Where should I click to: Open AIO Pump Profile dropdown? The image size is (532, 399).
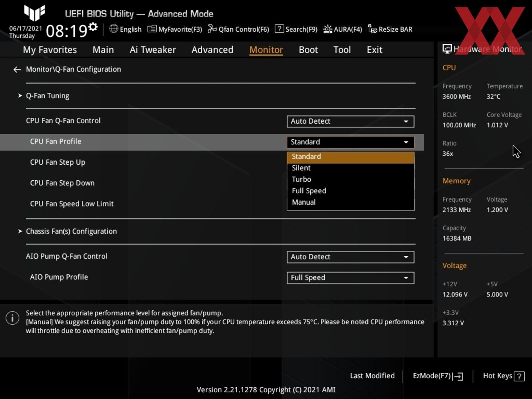tap(350, 278)
